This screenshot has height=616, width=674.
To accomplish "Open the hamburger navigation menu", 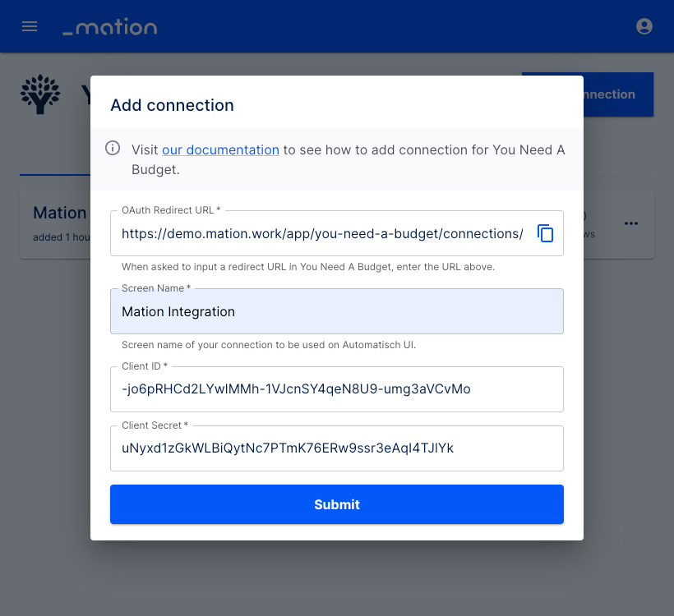I will point(30,26).
